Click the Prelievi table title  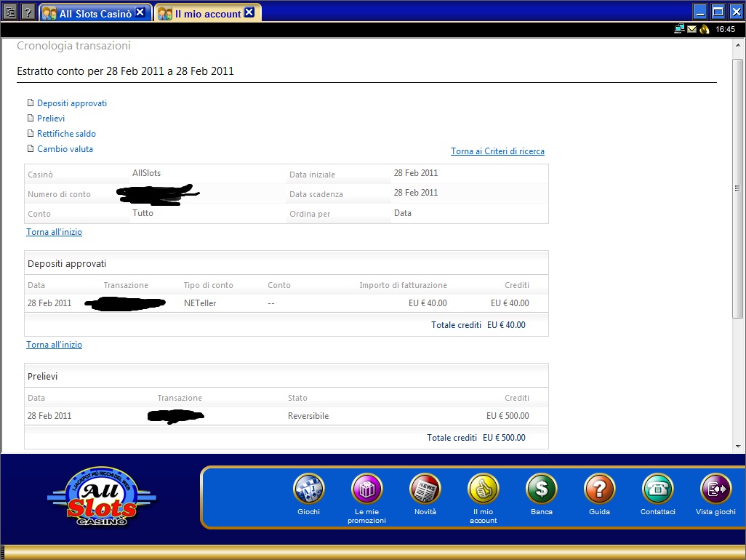(x=42, y=376)
